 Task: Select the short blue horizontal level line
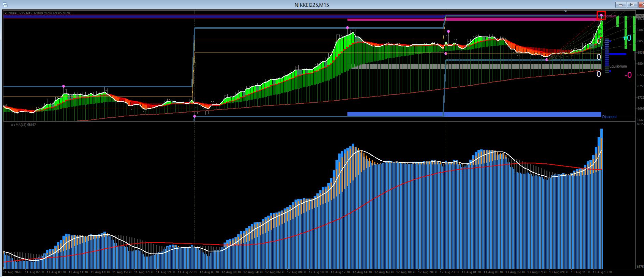[618, 54]
